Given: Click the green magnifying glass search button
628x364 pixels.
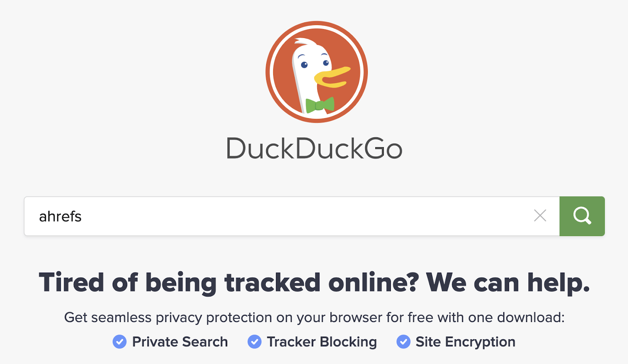Looking at the screenshot, I should 582,216.
